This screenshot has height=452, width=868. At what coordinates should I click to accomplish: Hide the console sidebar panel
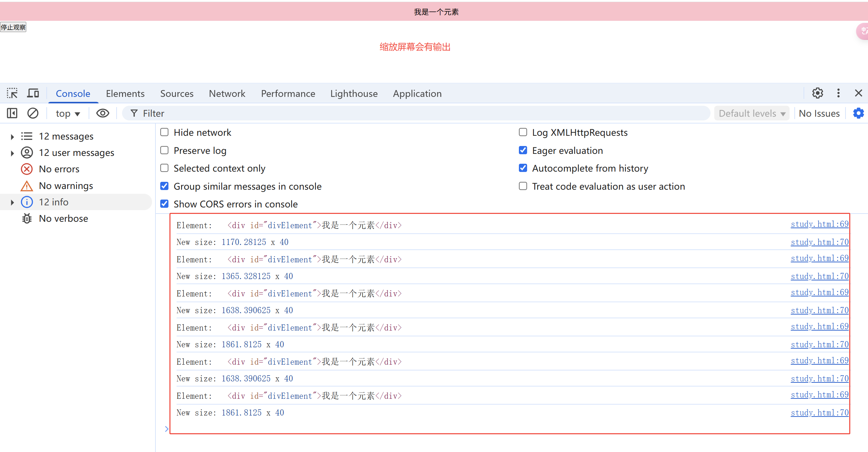pos(12,113)
